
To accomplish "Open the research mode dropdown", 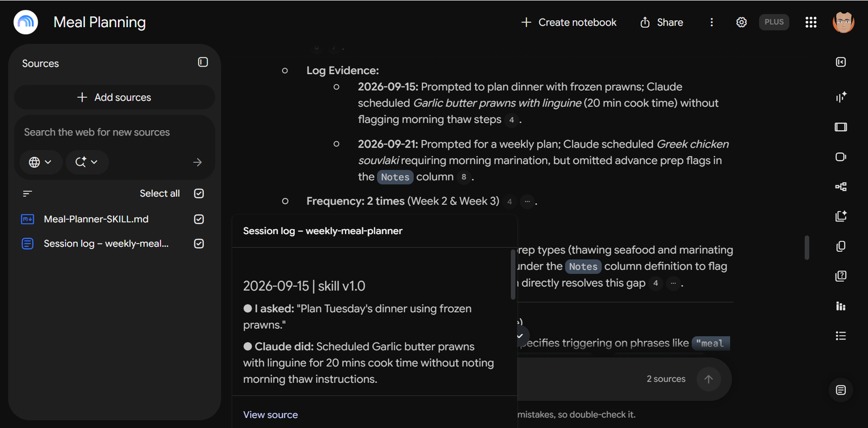I will (87, 163).
